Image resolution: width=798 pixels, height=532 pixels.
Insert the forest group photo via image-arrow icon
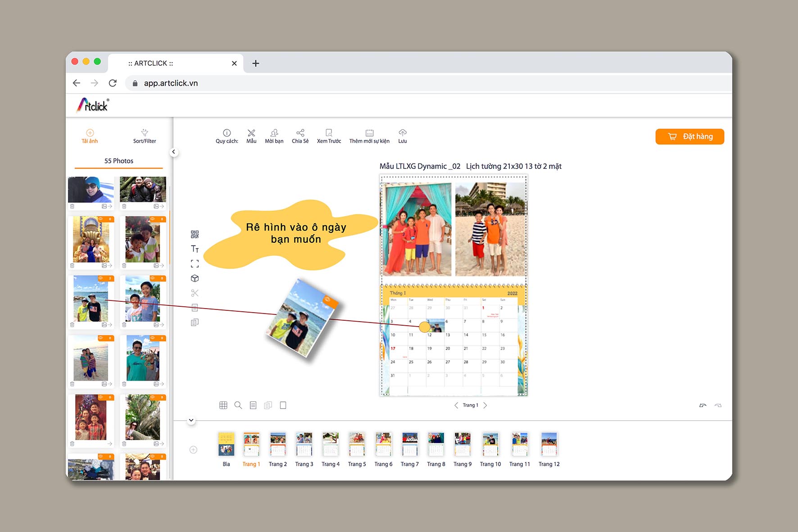159,206
